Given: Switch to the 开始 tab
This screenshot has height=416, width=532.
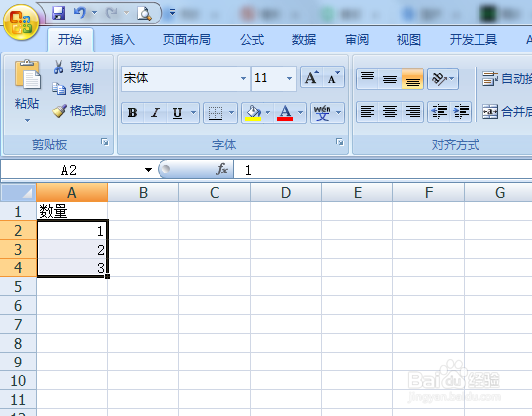Looking at the screenshot, I should pos(70,40).
